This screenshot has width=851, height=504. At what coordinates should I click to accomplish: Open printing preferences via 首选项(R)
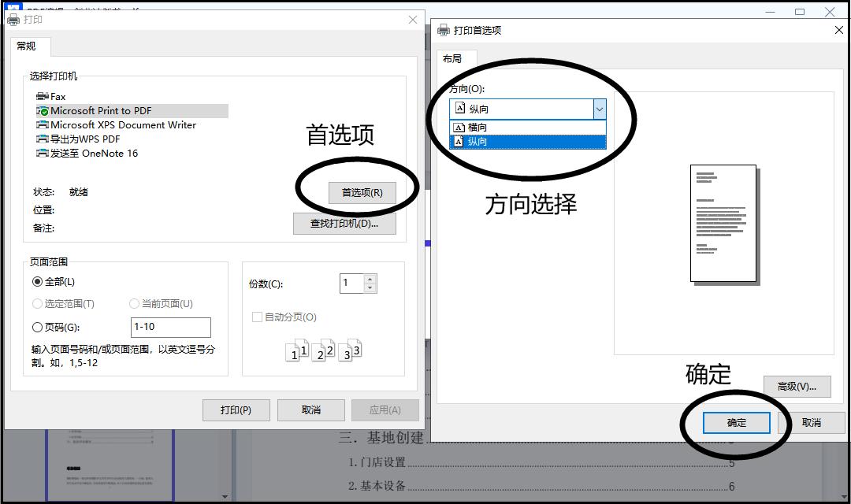click(364, 192)
